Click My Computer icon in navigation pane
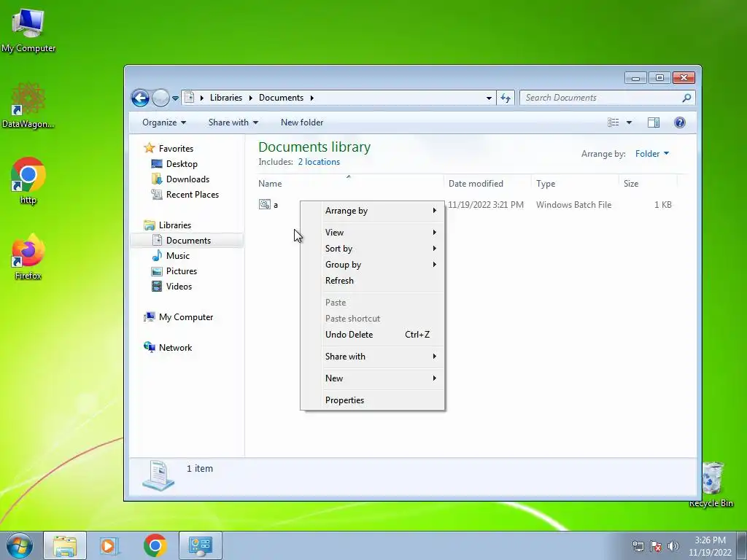Viewport: 747px width, 560px height. tap(150, 316)
